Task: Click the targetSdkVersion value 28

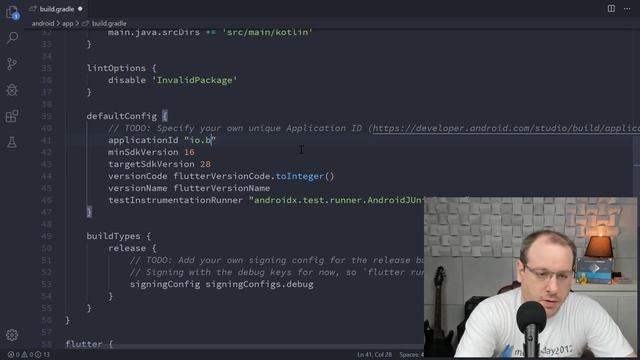Action: 205,164
